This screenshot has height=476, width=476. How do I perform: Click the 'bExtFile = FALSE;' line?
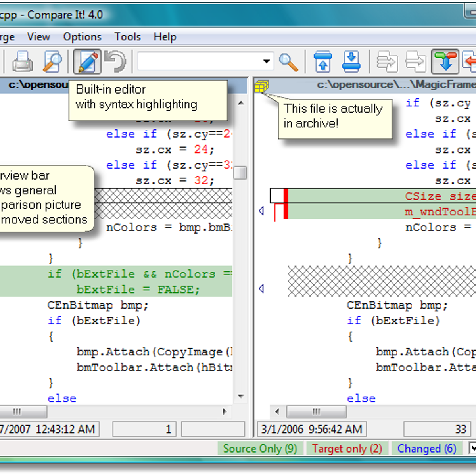tap(138, 290)
